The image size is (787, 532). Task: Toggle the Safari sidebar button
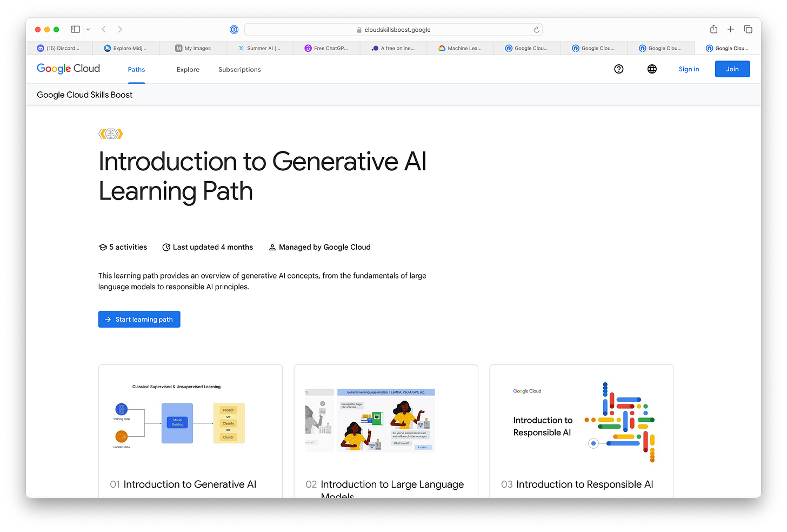pyautogui.click(x=76, y=29)
